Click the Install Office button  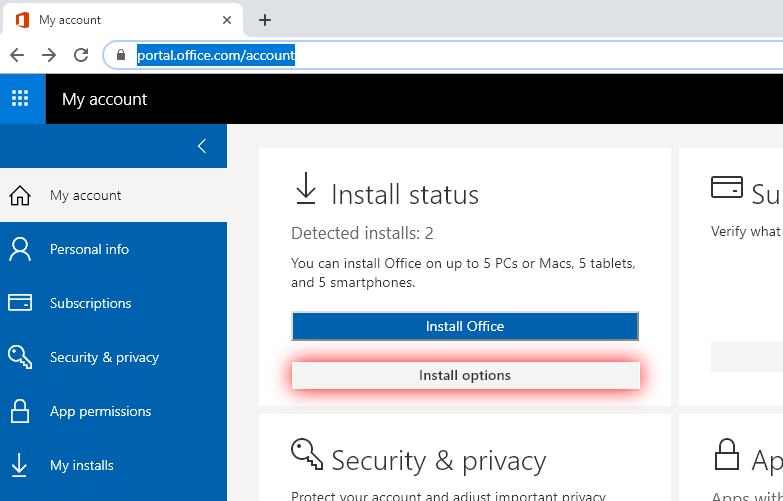click(x=465, y=326)
